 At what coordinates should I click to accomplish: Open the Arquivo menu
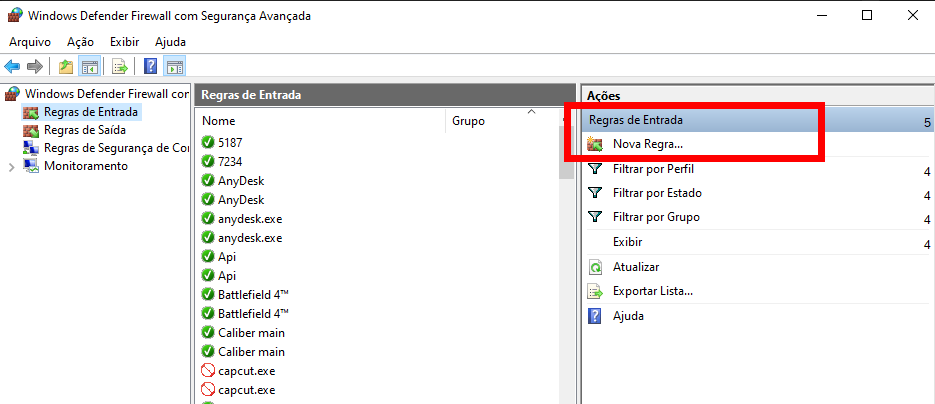pos(30,42)
